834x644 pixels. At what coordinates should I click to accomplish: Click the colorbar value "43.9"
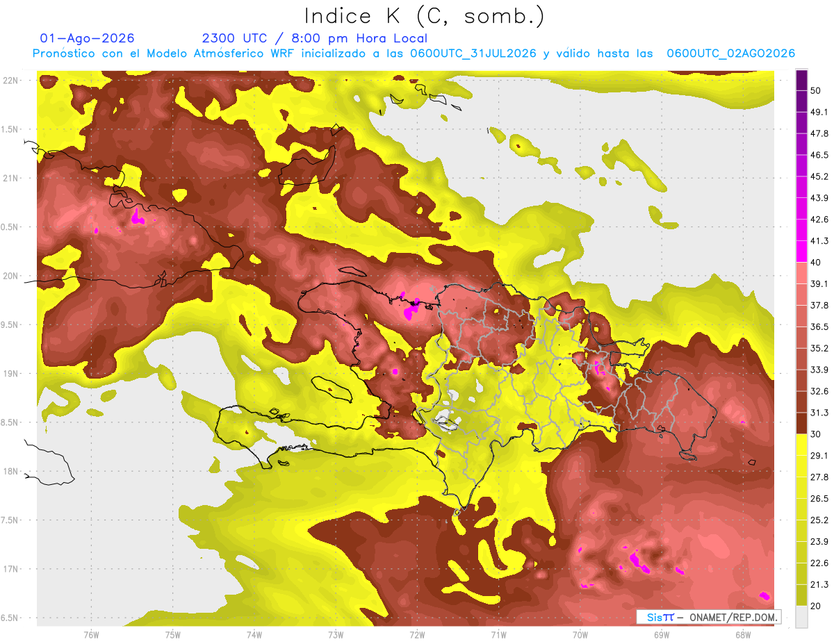[819, 198]
